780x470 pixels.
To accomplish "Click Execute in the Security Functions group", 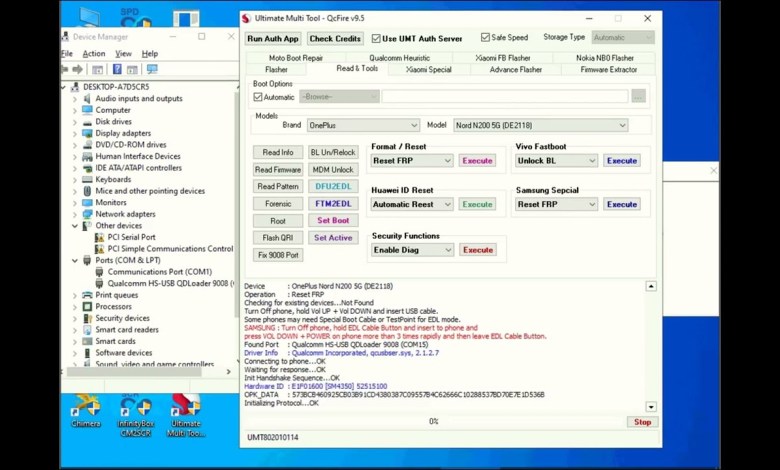I will point(478,250).
